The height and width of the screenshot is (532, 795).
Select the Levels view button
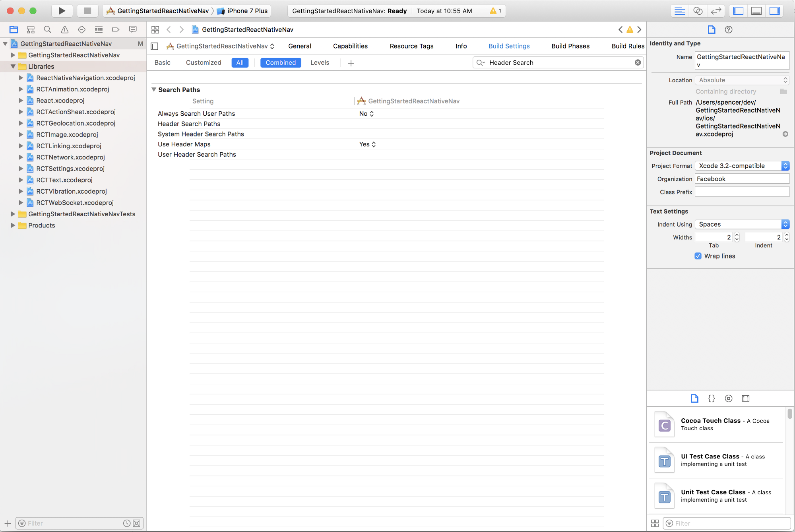click(320, 62)
